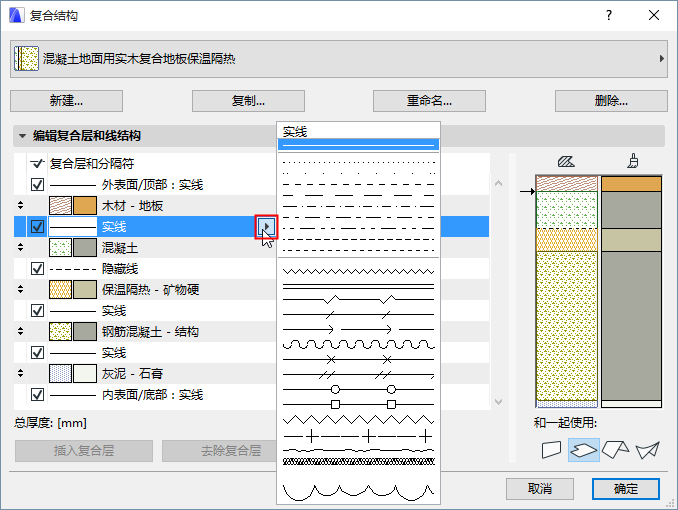The image size is (678, 510).
Task: Click the surface paintbrush header icon
Action: (x=633, y=161)
